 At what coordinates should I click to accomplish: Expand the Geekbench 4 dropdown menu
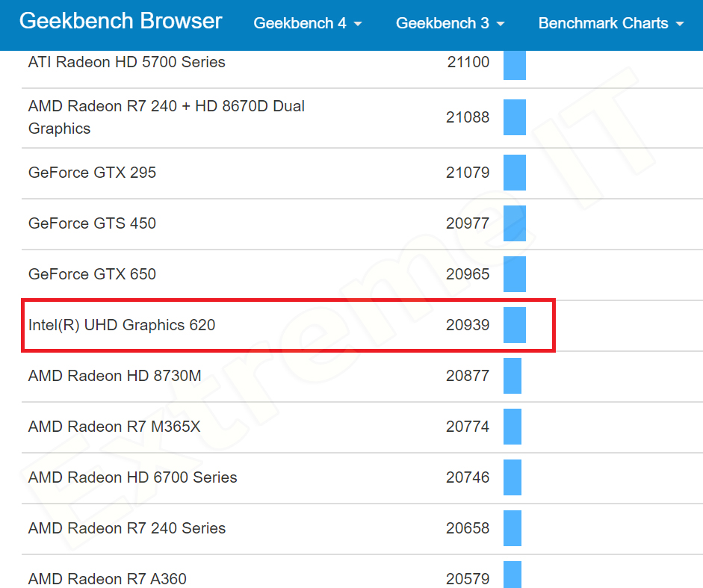coord(308,23)
